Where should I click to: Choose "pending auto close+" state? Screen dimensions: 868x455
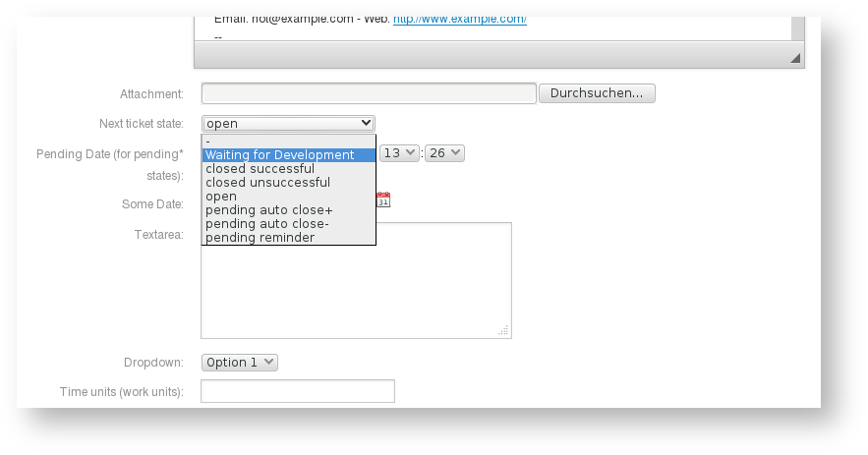pyautogui.click(x=288, y=210)
